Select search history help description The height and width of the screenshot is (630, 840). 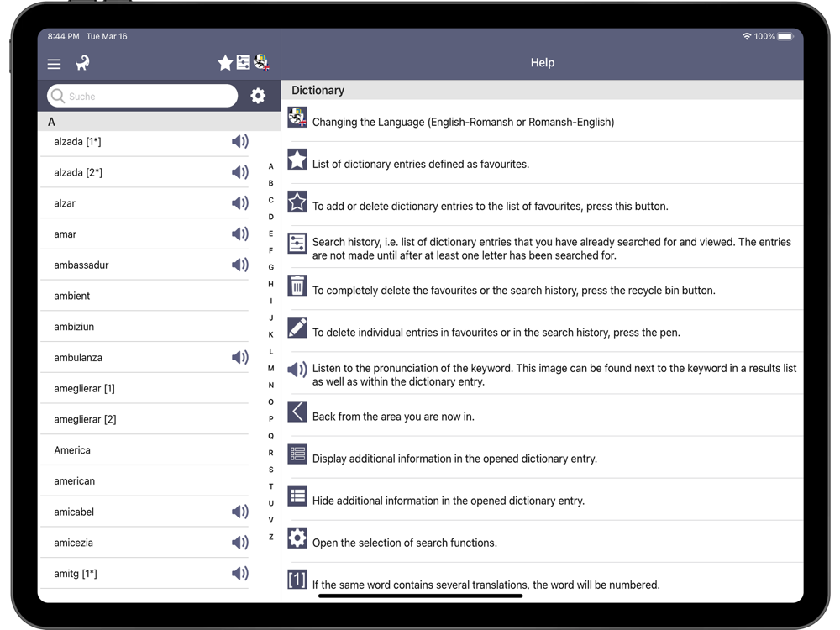tap(552, 249)
